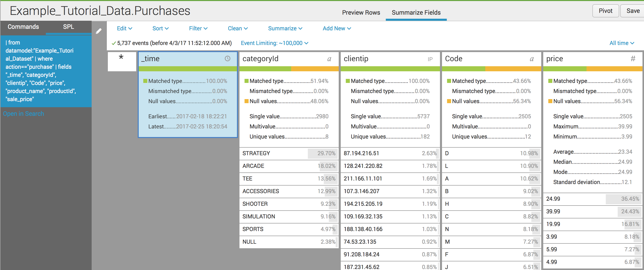Click the string type icon for Code column
The image size is (644, 270).
click(x=532, y=59)
